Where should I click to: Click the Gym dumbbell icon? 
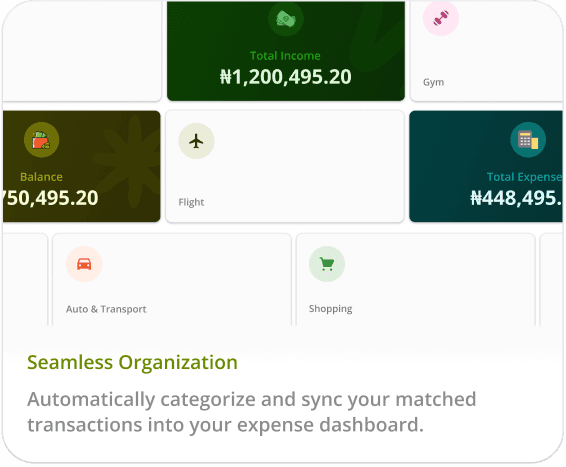pyautogui.click(x=441, y=18)
